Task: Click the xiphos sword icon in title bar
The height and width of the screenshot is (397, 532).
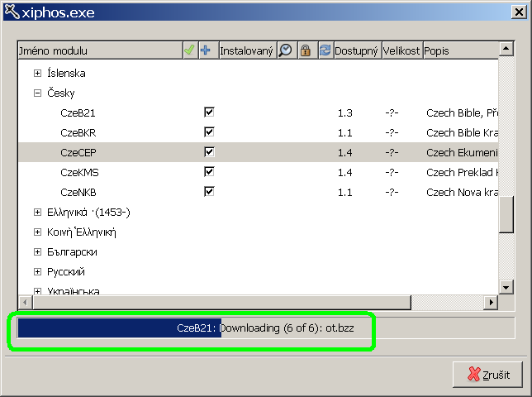Action: coord(11,11)
